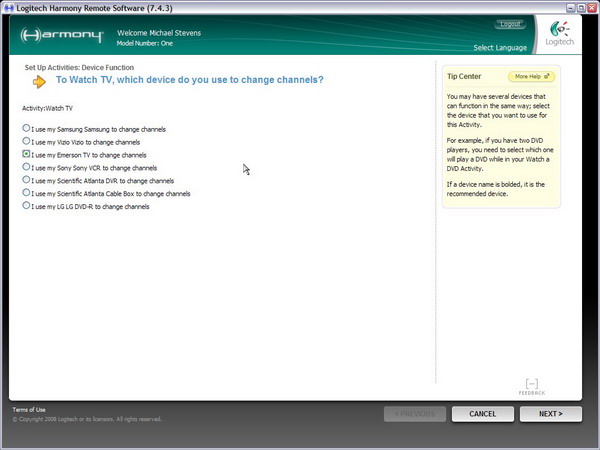Select the Emerson TV radio button
Viewport: 600px width, 450px height.
point(26,154)
